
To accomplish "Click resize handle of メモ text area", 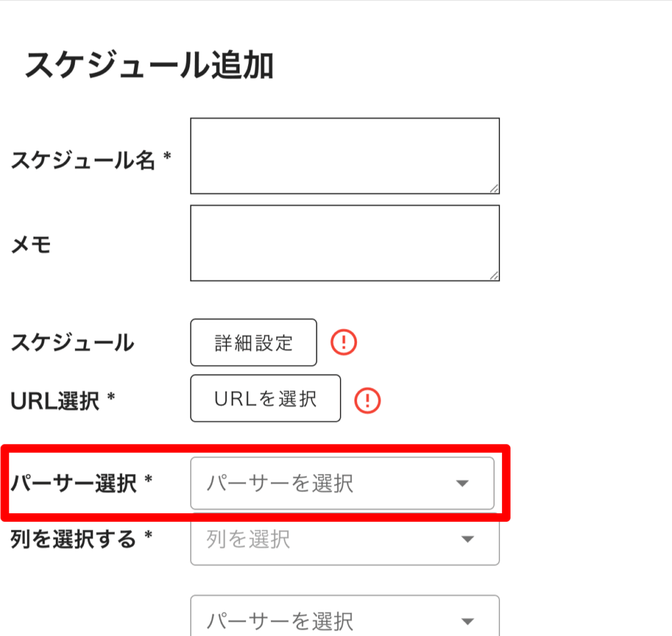I will tap(493, 276).
